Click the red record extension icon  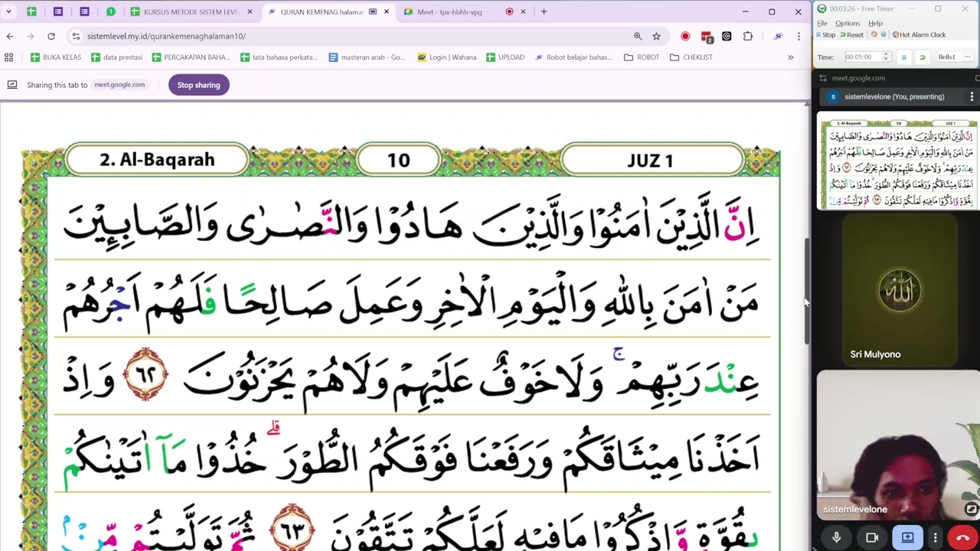tap(685, 36)
